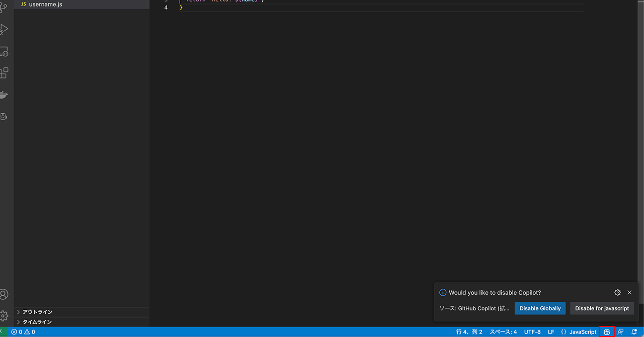Open the notifications bell

pyautogui.click(x=634, y=332)
